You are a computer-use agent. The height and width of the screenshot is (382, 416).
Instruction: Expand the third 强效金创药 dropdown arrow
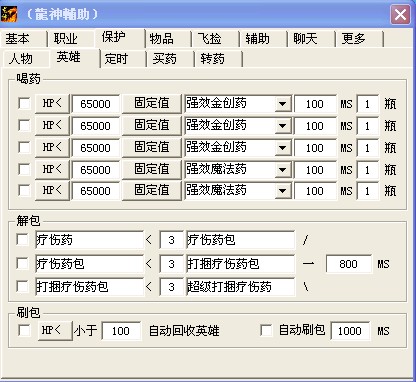(283, 148)
